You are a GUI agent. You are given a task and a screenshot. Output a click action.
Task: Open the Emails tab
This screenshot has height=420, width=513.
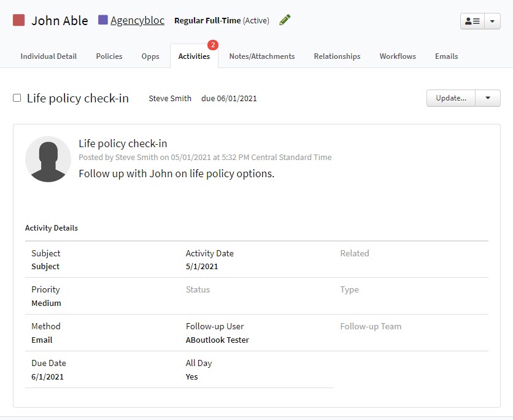446,56
